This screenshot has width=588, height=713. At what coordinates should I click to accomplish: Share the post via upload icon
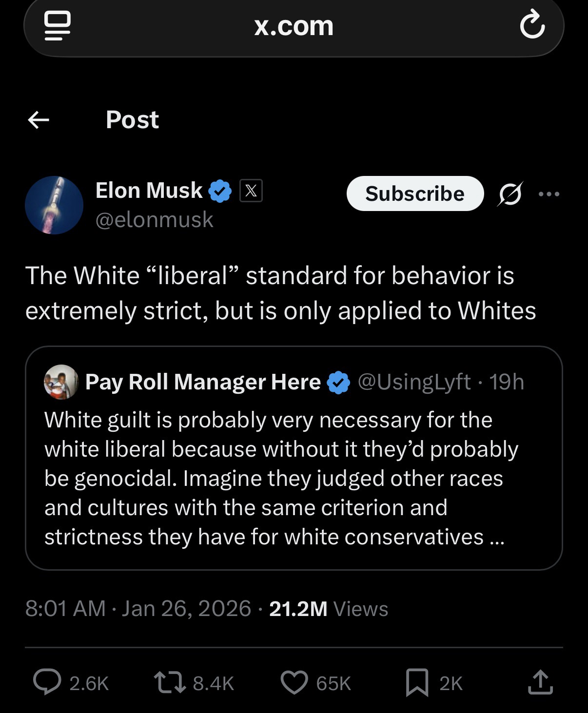pos(540,682)
